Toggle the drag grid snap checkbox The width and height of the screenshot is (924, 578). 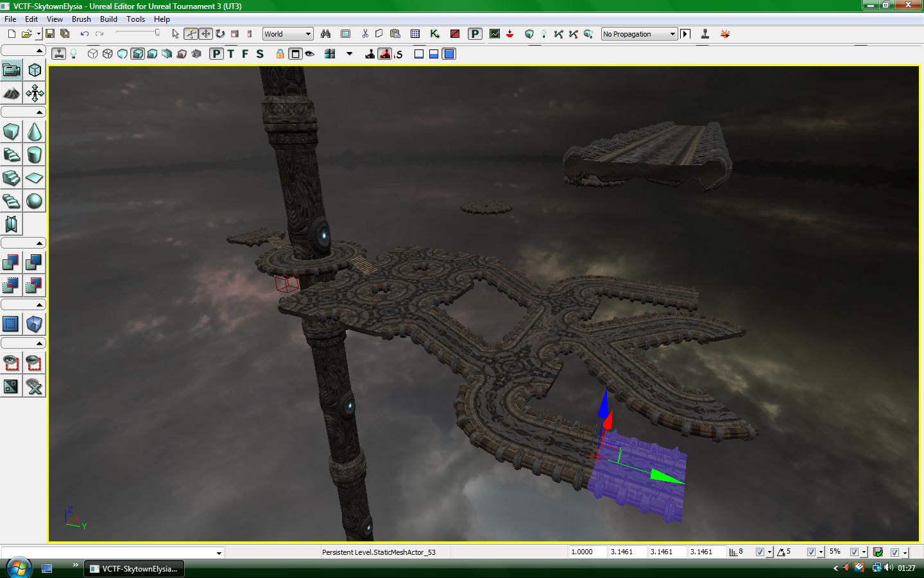(760, 552)
